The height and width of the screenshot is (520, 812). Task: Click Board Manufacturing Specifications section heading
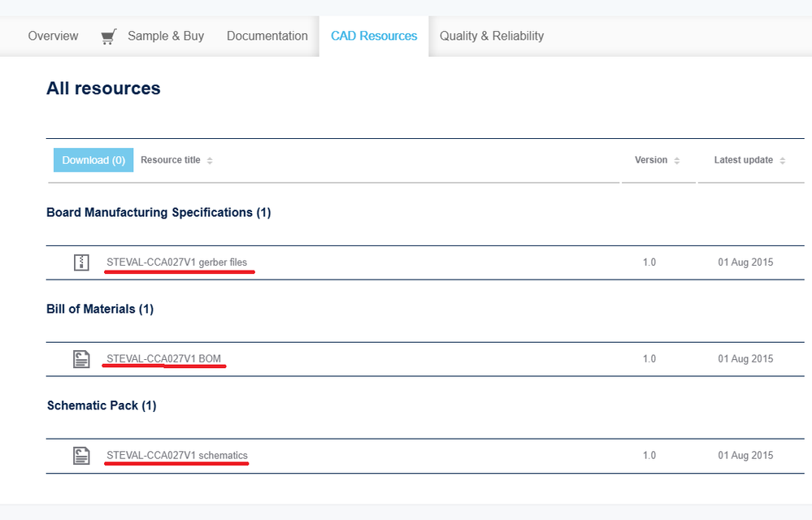(158, 213)
